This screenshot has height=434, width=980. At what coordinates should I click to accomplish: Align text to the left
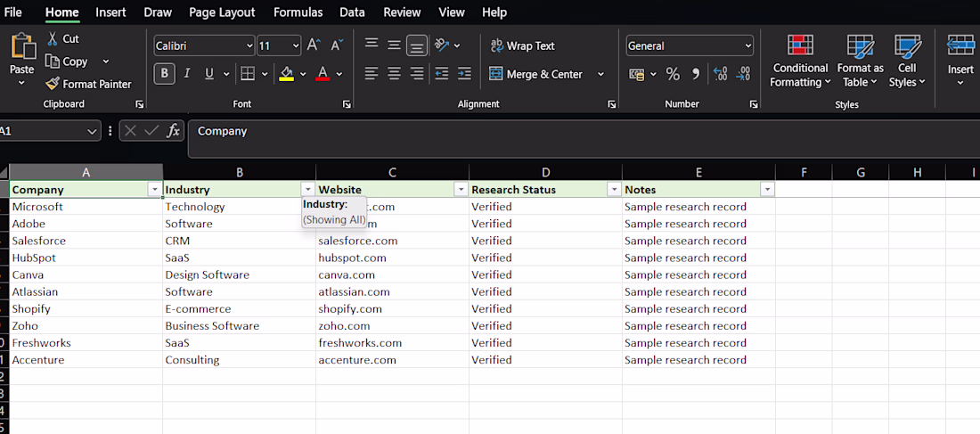[372, 74]
